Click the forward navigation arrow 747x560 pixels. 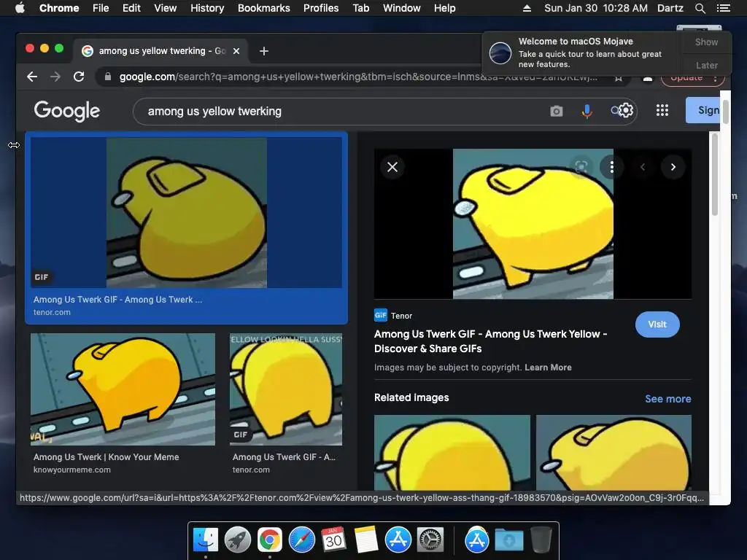pos(55,77)
